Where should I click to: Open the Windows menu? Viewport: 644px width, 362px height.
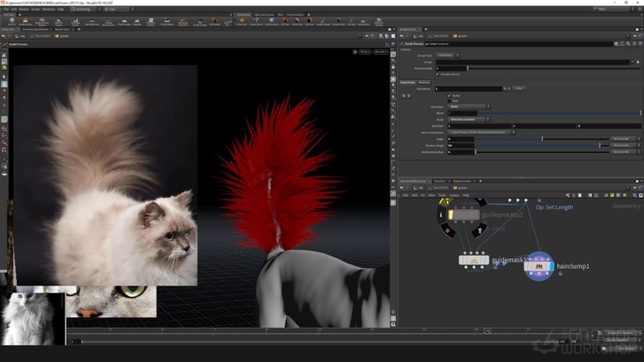tap(48, 9)
